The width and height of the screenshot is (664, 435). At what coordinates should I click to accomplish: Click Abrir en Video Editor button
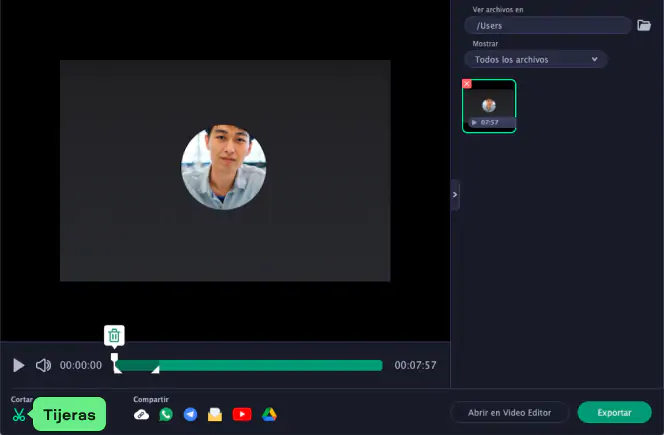(x=509, y=413)
